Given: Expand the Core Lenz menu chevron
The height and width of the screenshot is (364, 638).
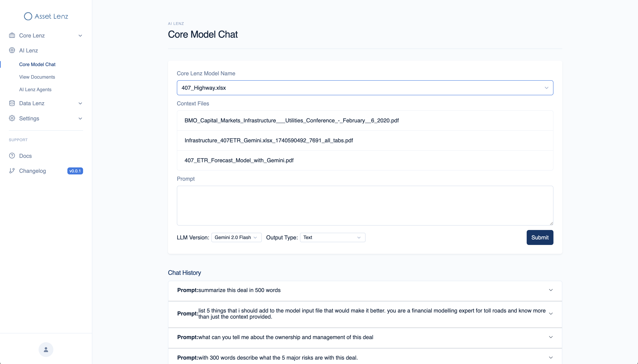Looking at the screenshot, I should click(x=80, y=35).
